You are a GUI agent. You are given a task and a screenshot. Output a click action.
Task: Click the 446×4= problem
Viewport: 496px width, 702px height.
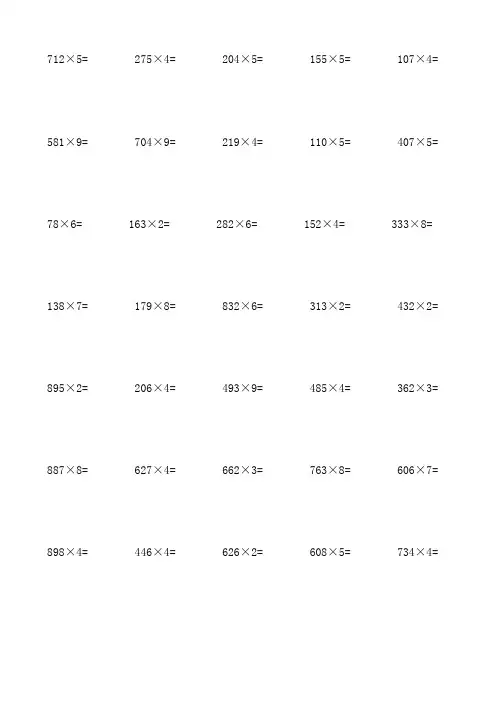pyautogui.click(x=155, y=552)
